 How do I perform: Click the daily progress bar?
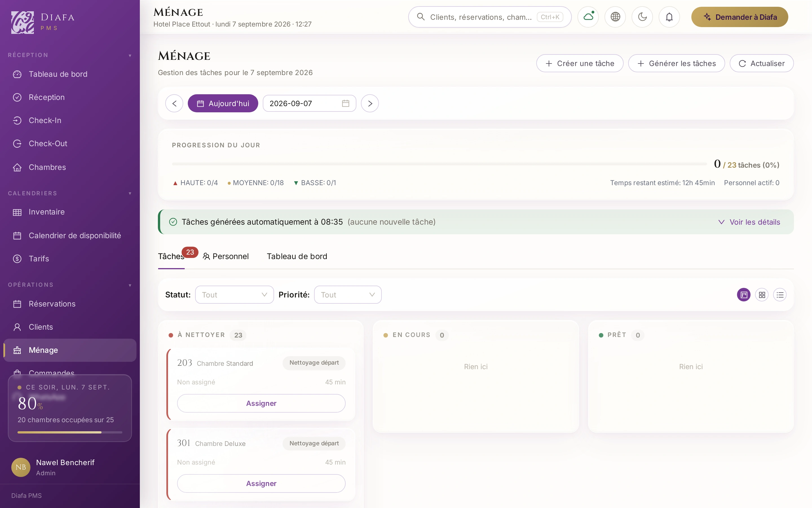[x=439, y=164]
